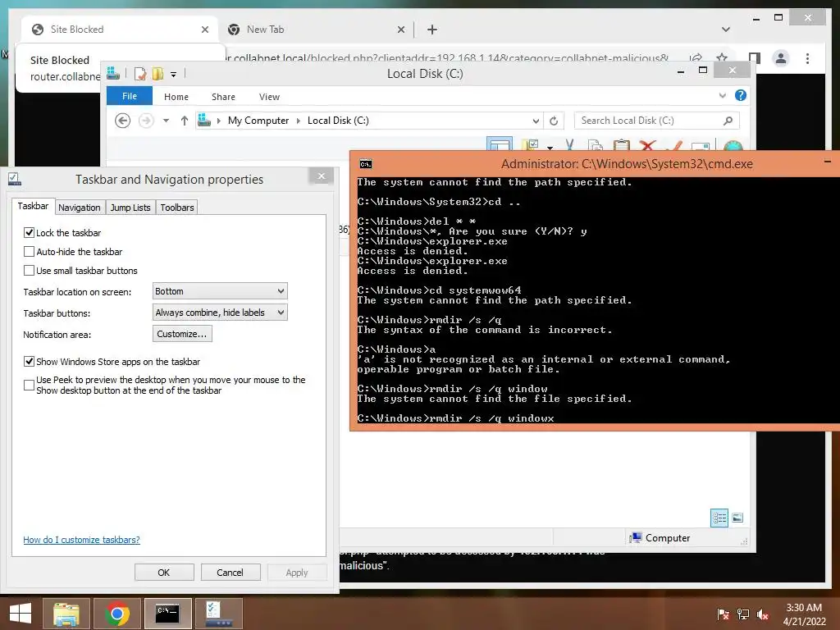Enable Auto-hide the taskbar
The width and height of the screenshot is (840, 630).
point(29,251)
